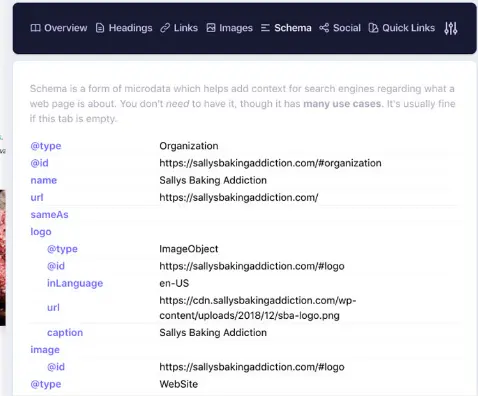This screenshot has width=478, height=396.
Task: Click the first @type label for Organization
Action: 46,146
